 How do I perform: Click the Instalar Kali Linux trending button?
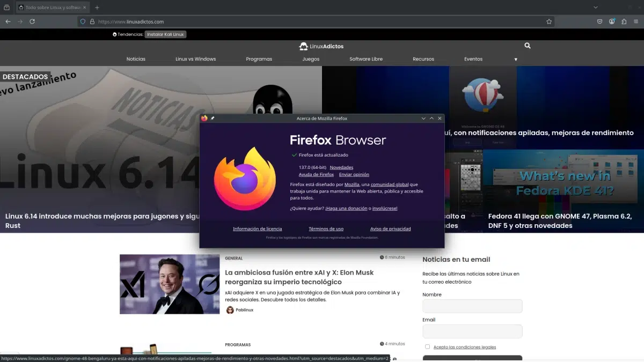[x=165, y=34]
